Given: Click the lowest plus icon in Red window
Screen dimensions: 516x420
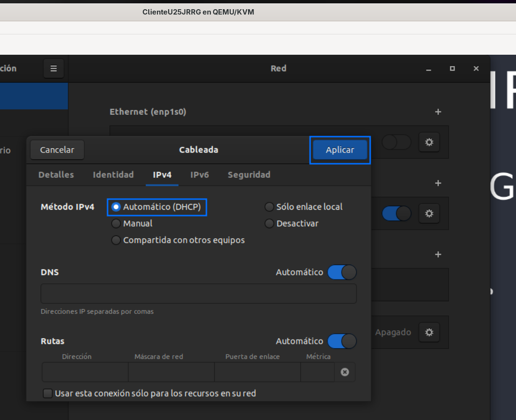Looking at the screenshot, I should [438, 254].
